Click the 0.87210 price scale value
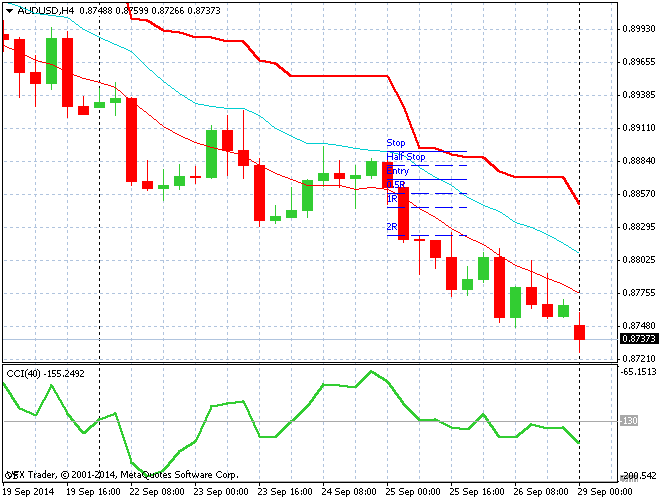Viewport: 660px width, 500px height. (x=639, y=359)
